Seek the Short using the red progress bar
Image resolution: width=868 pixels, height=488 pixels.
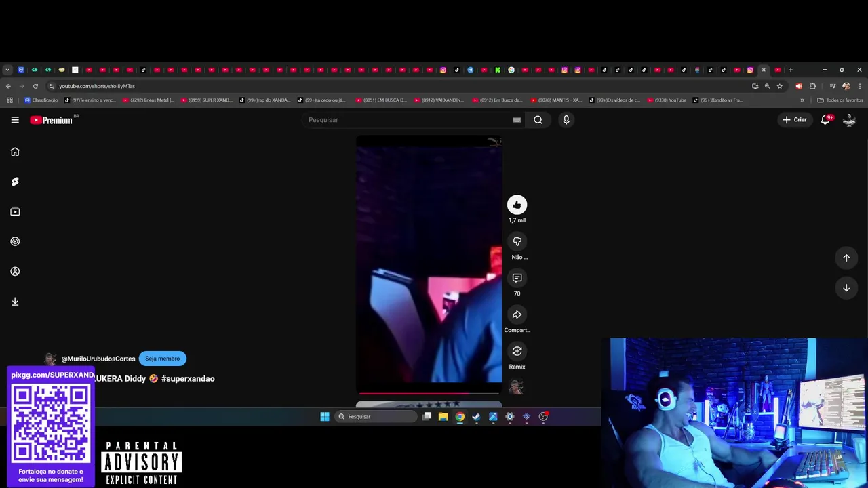[x=429, y=393]
